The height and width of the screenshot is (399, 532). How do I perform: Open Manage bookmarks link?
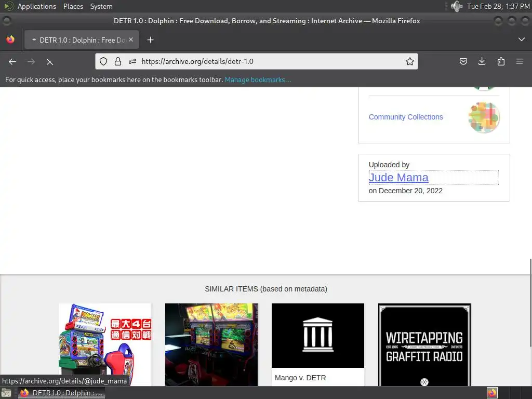[258, 79]
